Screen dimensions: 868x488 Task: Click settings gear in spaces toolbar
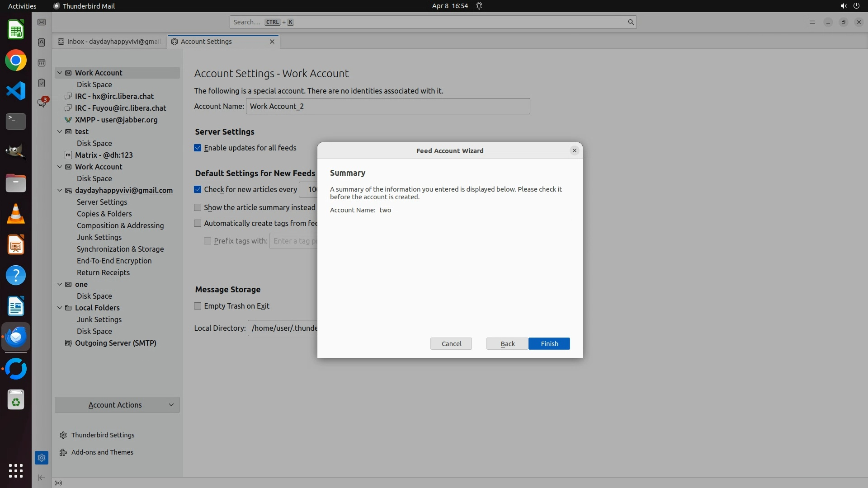42,458
